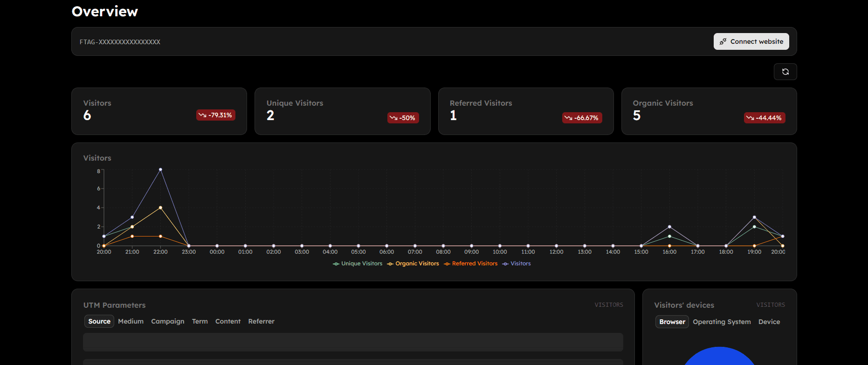The image size is (868, 365).
Task: Click the Visitors -79.31% trend badge
Action: click(x=215, y=115)
